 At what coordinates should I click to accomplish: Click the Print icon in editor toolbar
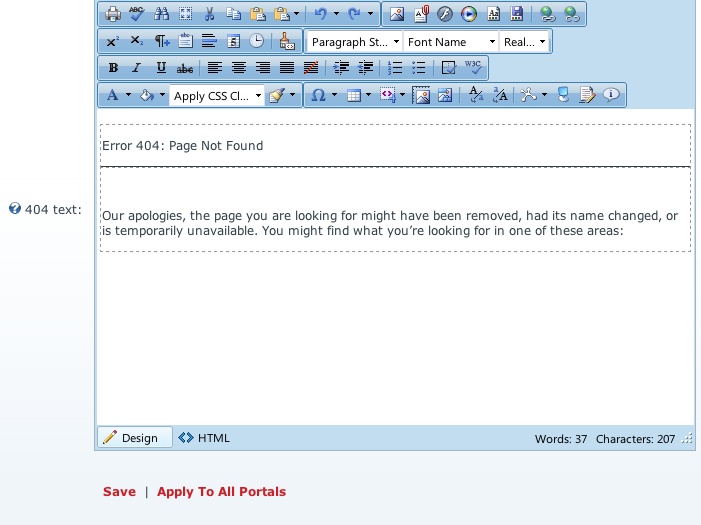(113, 14)
